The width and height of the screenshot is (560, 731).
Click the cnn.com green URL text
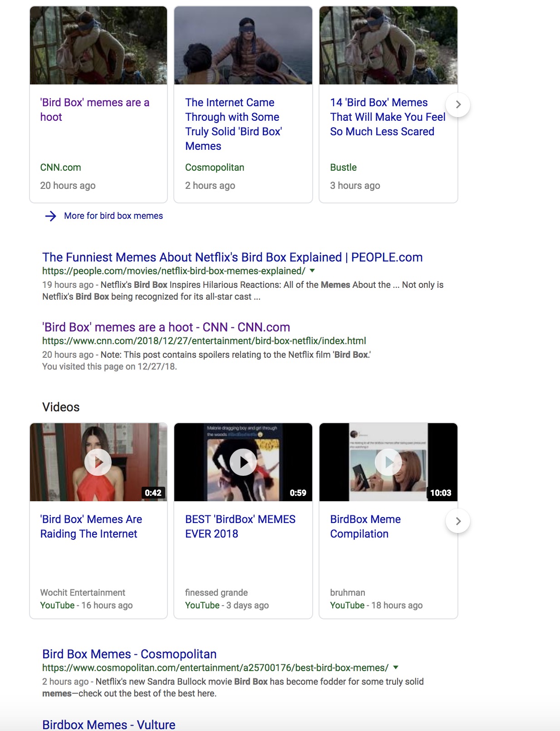click(x=204, y=341)
